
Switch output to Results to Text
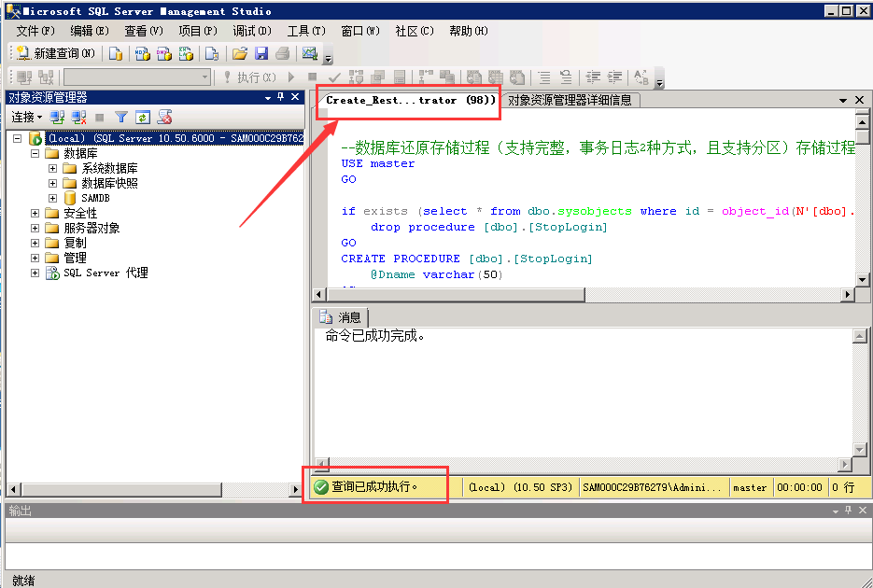click(473, 77)
